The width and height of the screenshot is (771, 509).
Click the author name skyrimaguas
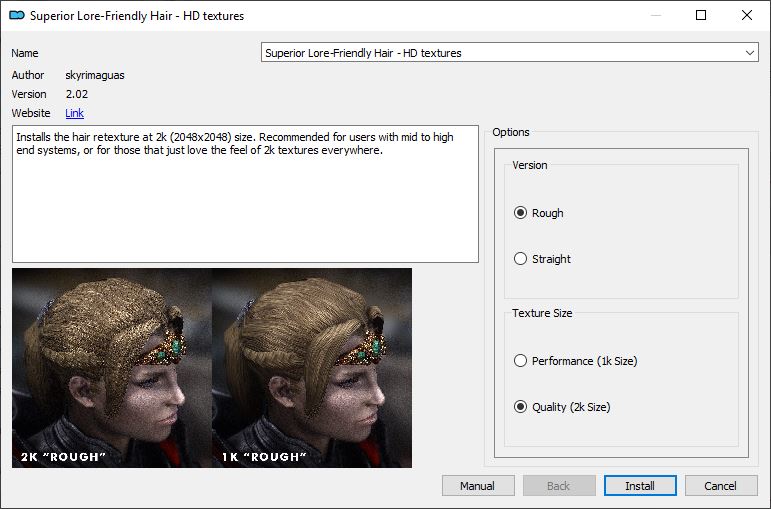(95, 75)
